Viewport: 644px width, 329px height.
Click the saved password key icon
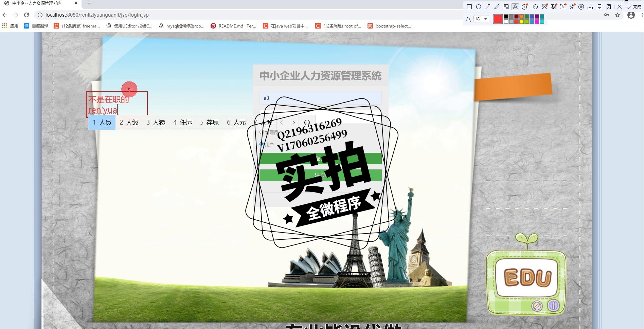tap(607, 15)
